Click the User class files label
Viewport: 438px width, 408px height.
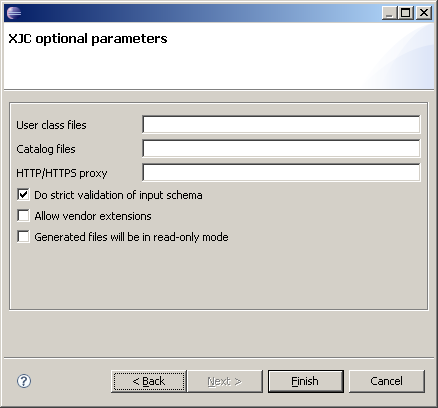click(51, 125)
